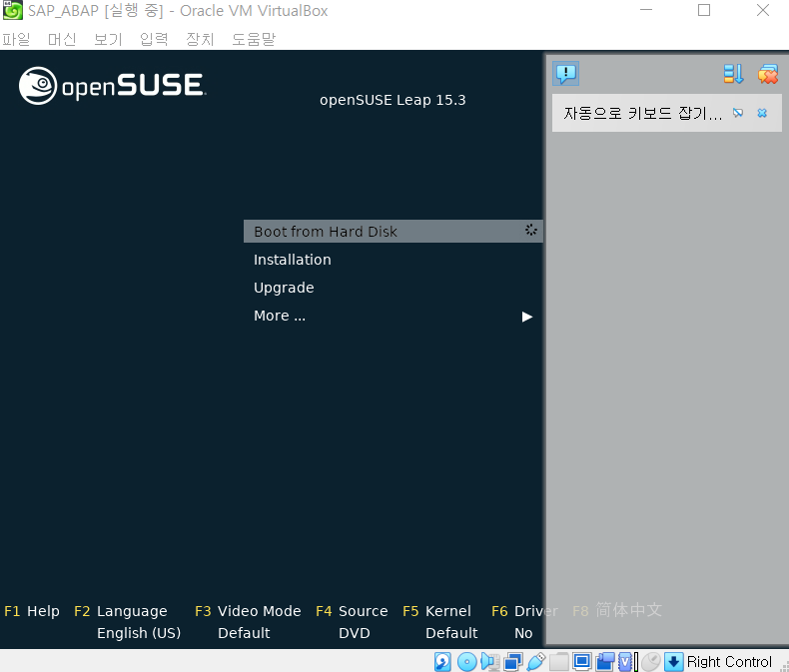Click the openSUSE logo
Screen dimensions: 789x672
[112, 86]
